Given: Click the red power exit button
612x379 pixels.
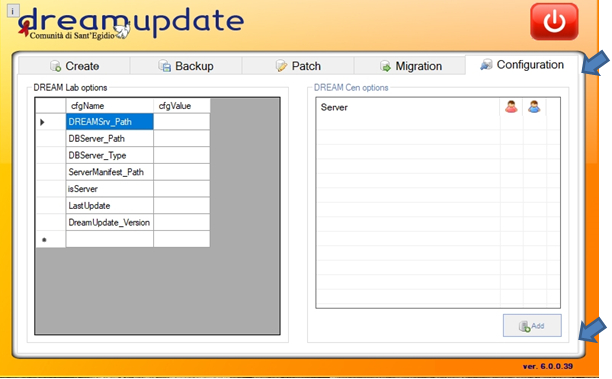Looking at the screenshot, I should tap(554, 21).
